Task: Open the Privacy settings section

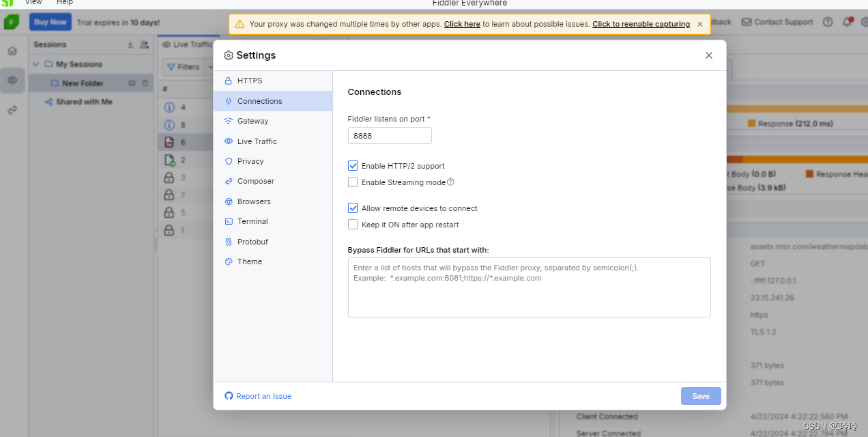Action: pyautogui.click(x=272, y=161)
